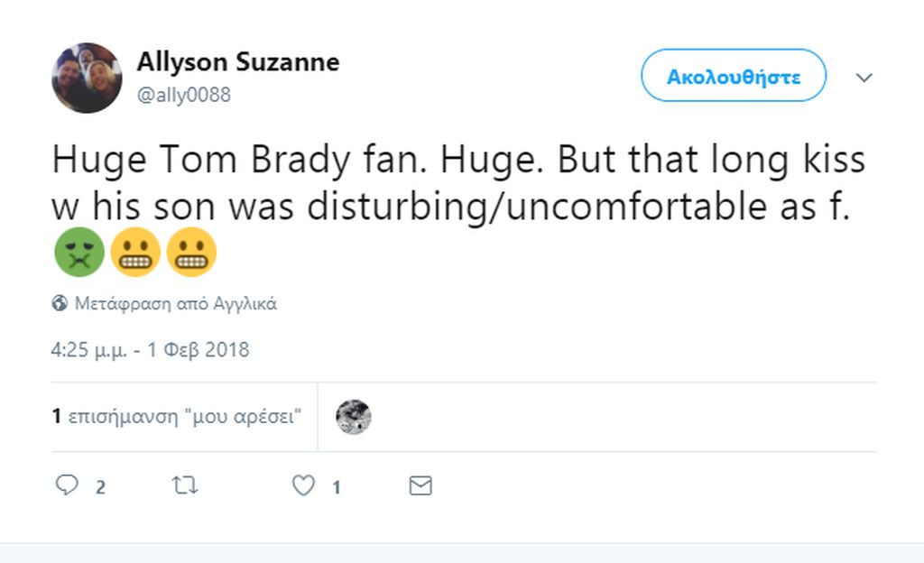Viewport: 924px width, 563px height.
Task: Click the green nauseated face emoji
Action: 79,252
